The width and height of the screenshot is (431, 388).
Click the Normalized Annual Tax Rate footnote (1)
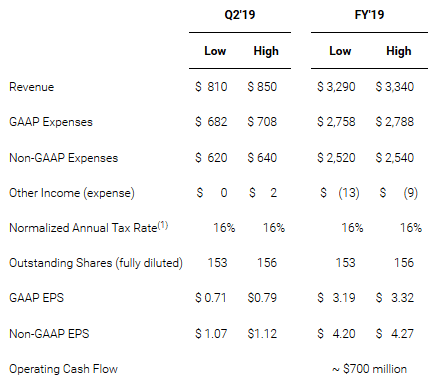(x=163, y=225)
